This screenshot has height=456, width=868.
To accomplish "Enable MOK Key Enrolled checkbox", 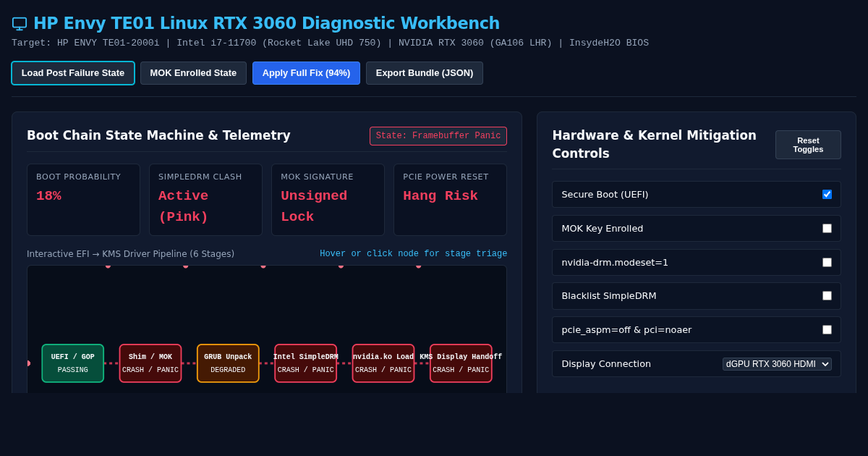I will click(827, 228).
